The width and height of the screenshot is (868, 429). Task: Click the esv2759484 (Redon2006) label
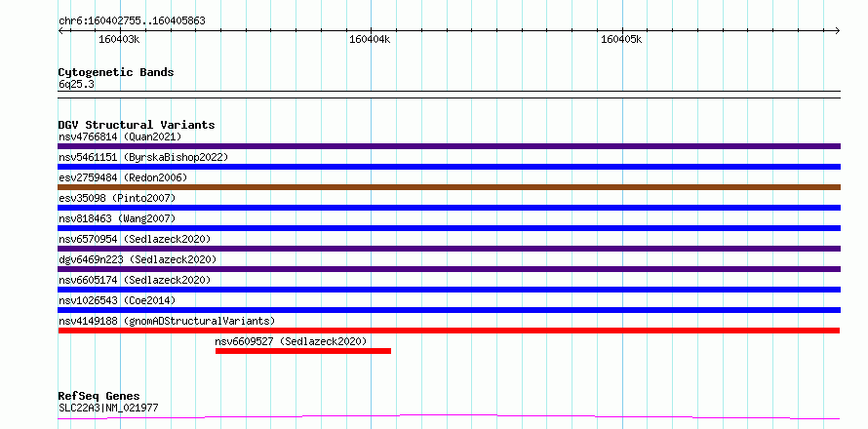pyautogui.click(x=123, y=177)
